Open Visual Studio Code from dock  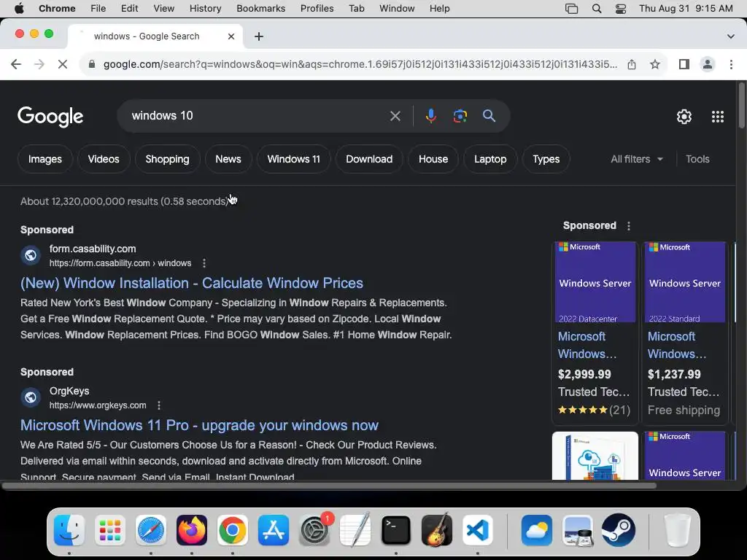(477, 530)
